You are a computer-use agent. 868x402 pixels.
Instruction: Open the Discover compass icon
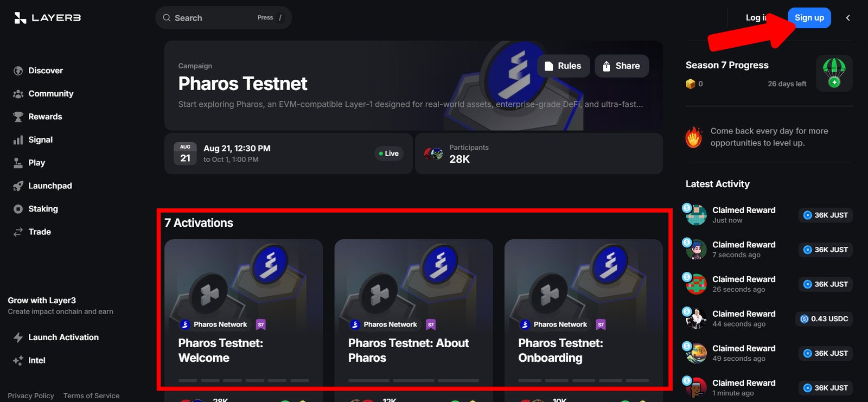pyautogui.click(x=18, y=71)
